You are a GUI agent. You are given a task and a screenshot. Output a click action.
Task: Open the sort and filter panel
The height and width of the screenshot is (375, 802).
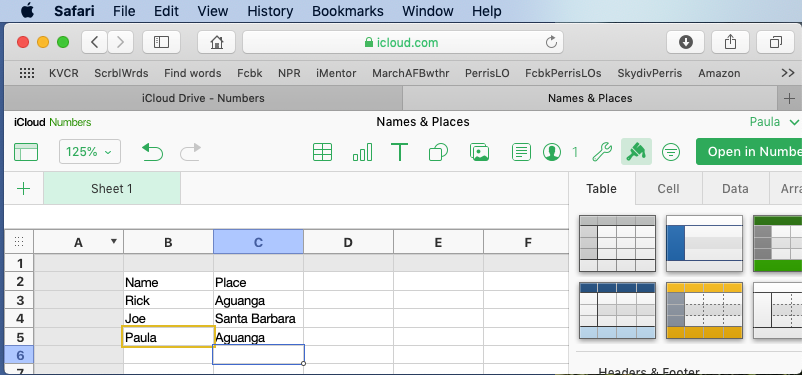pyautogui.click(x=671, y=152)
